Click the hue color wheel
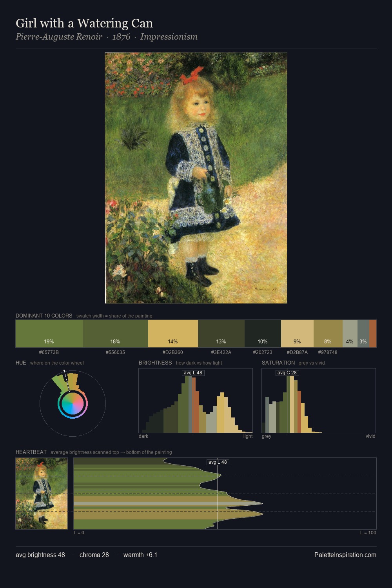 [73, 403]
